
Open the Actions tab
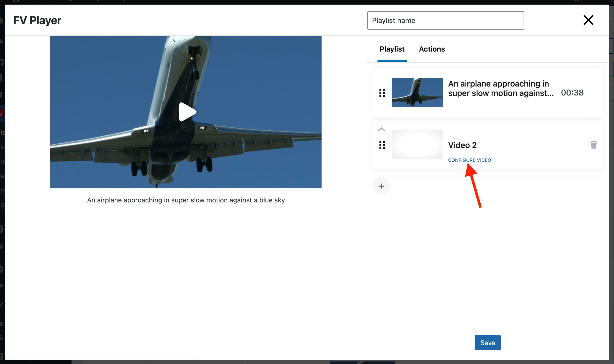coord(432,49)
